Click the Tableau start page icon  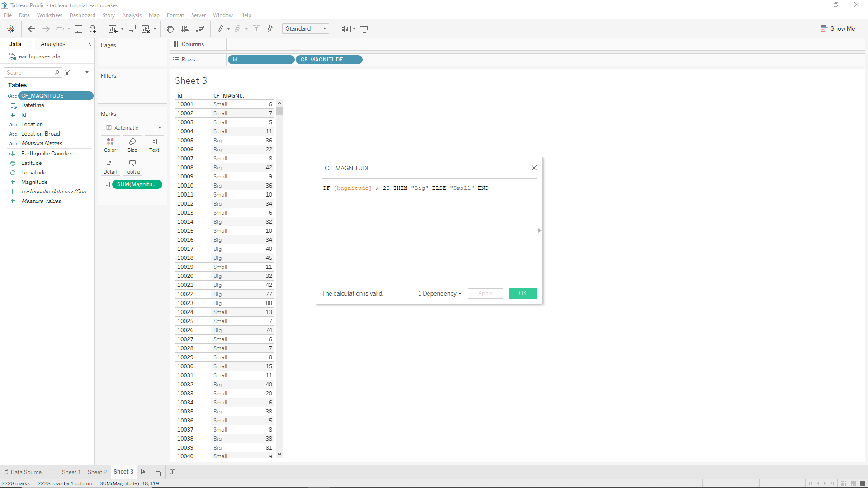[11, 29]
